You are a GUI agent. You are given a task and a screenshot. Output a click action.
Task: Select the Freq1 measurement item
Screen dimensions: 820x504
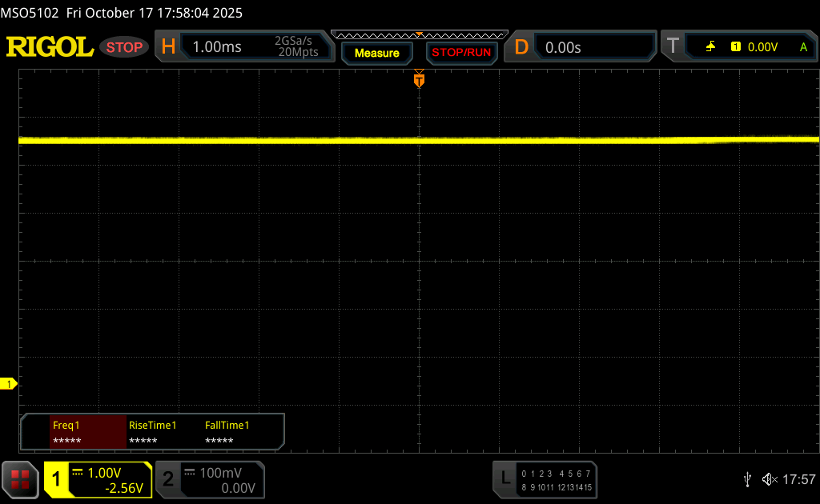[x=86, y=432]
